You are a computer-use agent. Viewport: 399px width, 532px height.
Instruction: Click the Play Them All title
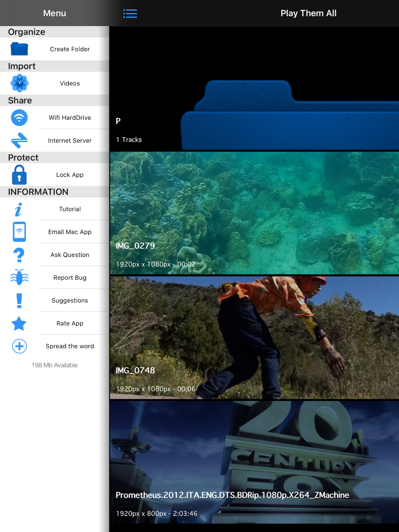(308, 13)
